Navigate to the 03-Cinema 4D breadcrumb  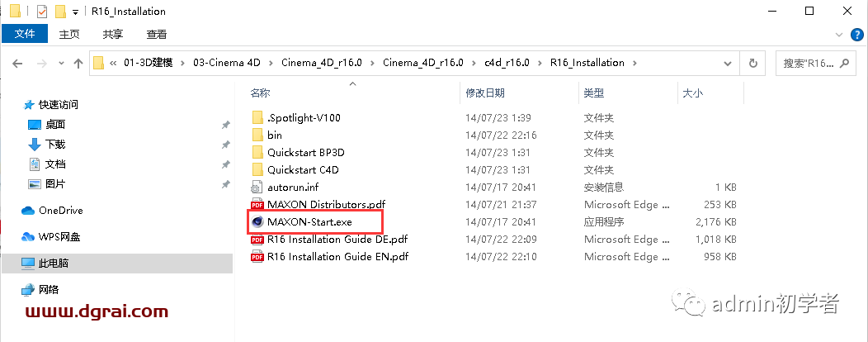[226, 63]
